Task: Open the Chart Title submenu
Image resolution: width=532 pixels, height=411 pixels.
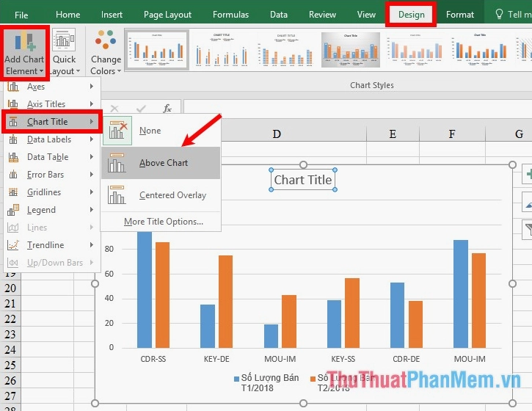Action: tap(52, 122)
